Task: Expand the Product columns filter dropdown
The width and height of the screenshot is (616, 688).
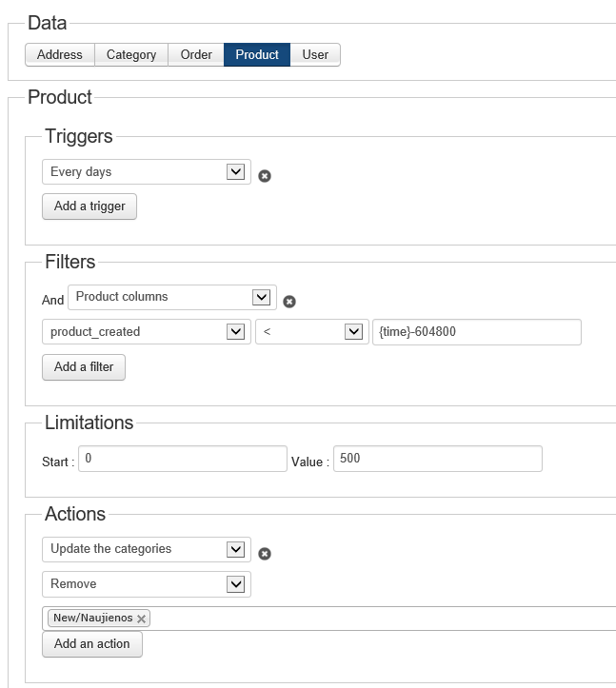Action: [172, 297]
